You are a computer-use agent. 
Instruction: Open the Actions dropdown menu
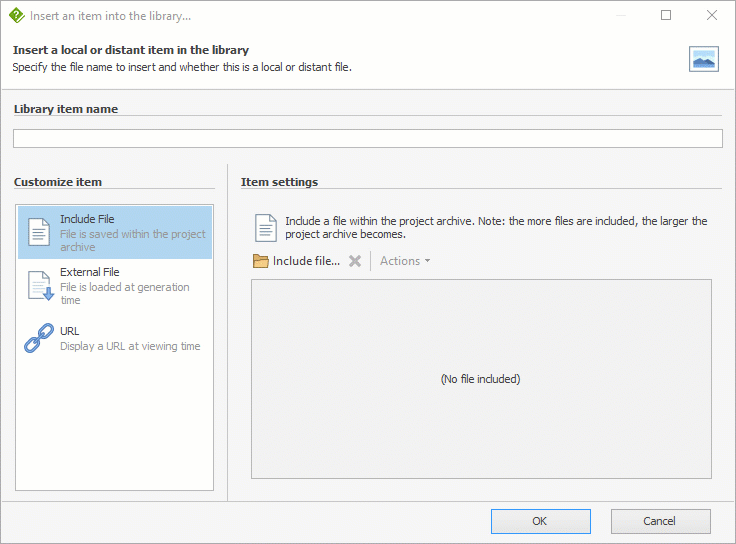pos(400,261)
